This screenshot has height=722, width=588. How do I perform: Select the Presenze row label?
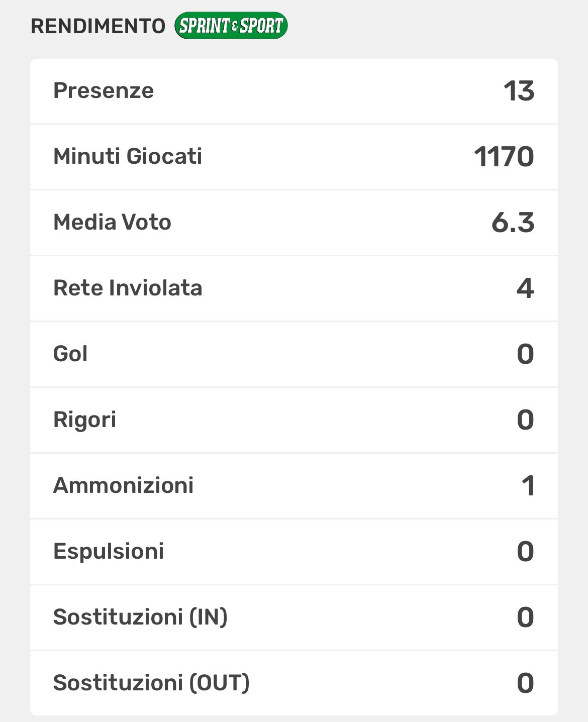[104, 91]
